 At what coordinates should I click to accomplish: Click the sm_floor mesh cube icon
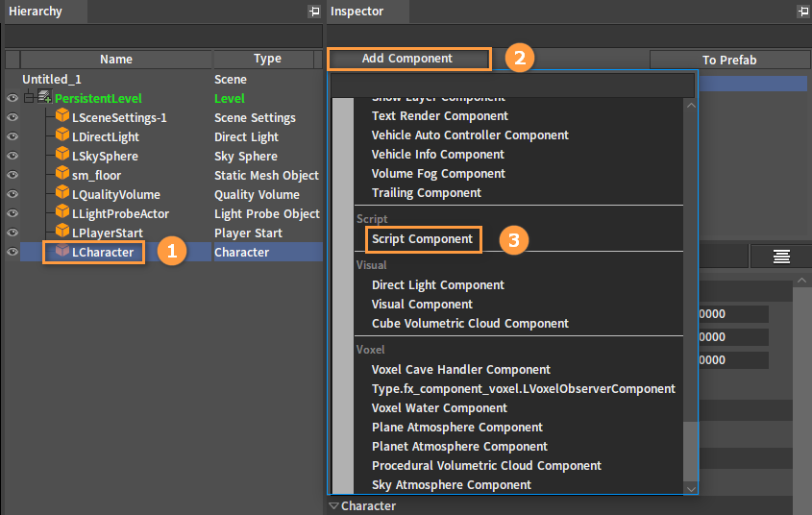point(62,175)
